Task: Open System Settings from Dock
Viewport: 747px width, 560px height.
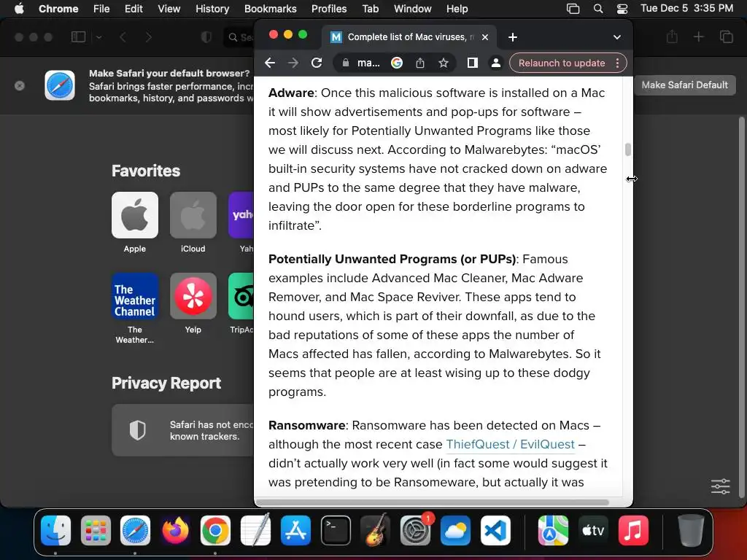Action: click(415, 531)
